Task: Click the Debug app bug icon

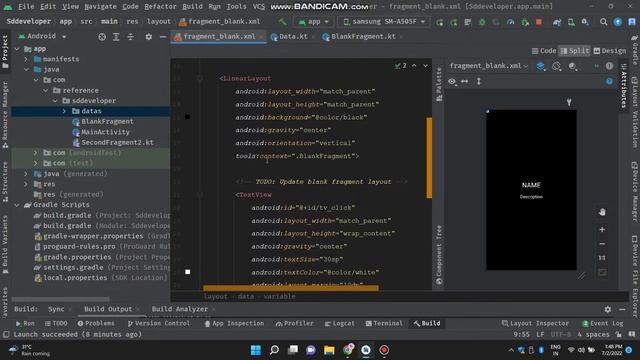Action: click(482, 22)
